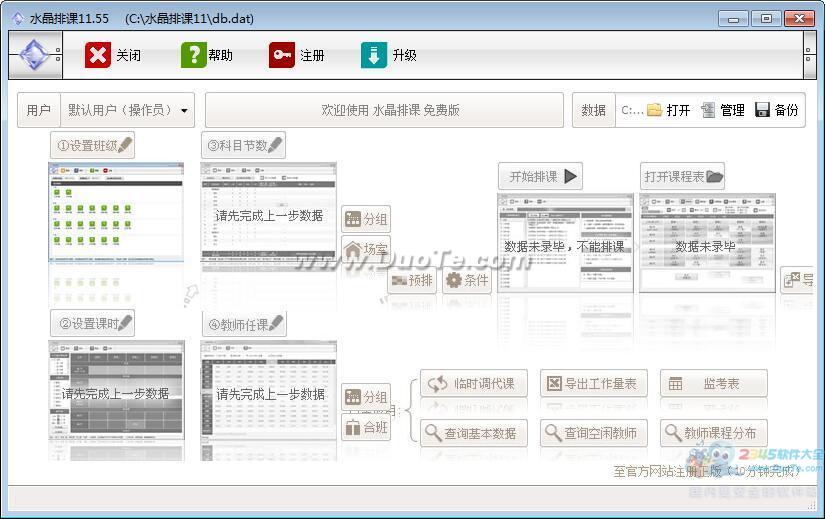825x519 pixels.
Task: Click 开始排课 play button
Action: coord(540,176)
